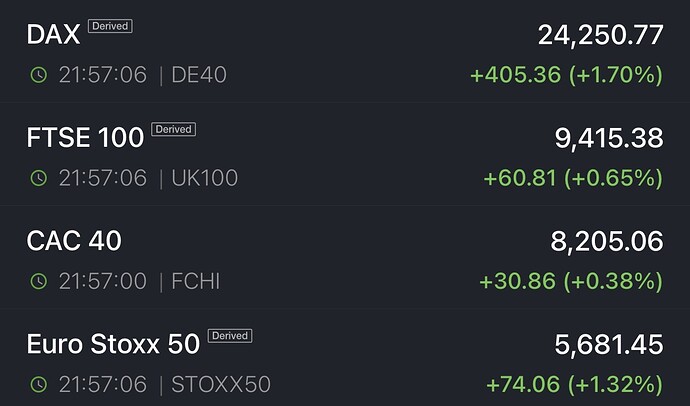This screenshot has height=406, width=690.
Task: Click the FTSE 100 price 9,415.38
Action: click(x=608, y=138)
